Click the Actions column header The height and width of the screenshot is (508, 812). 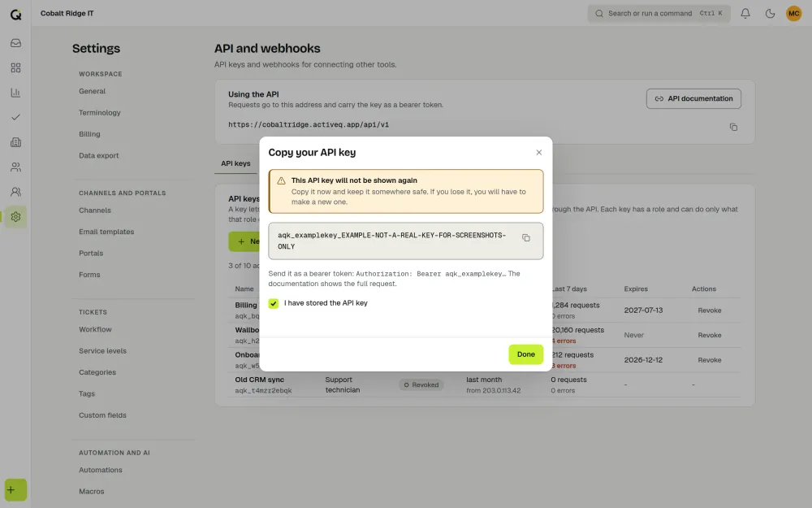(x=704, y=289)
